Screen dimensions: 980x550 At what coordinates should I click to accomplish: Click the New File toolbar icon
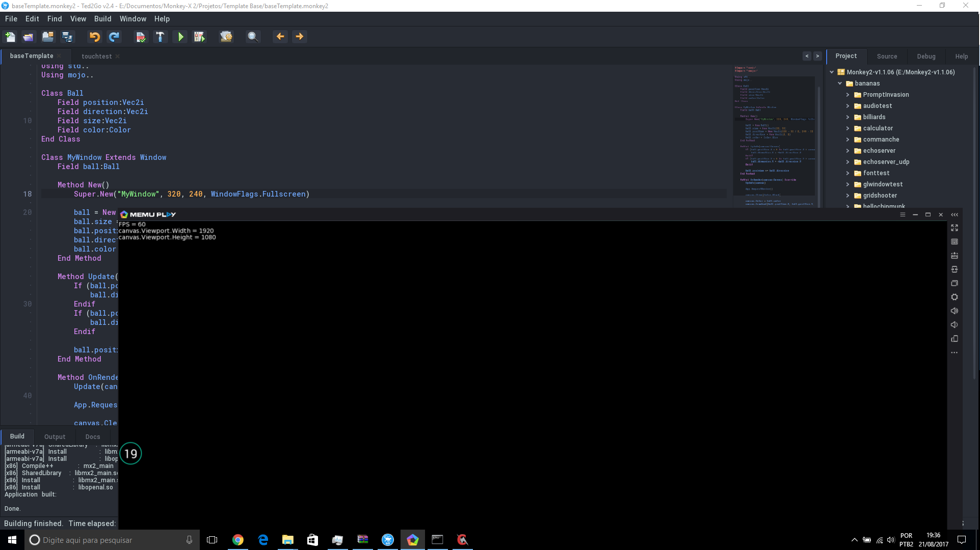point(10,37)
